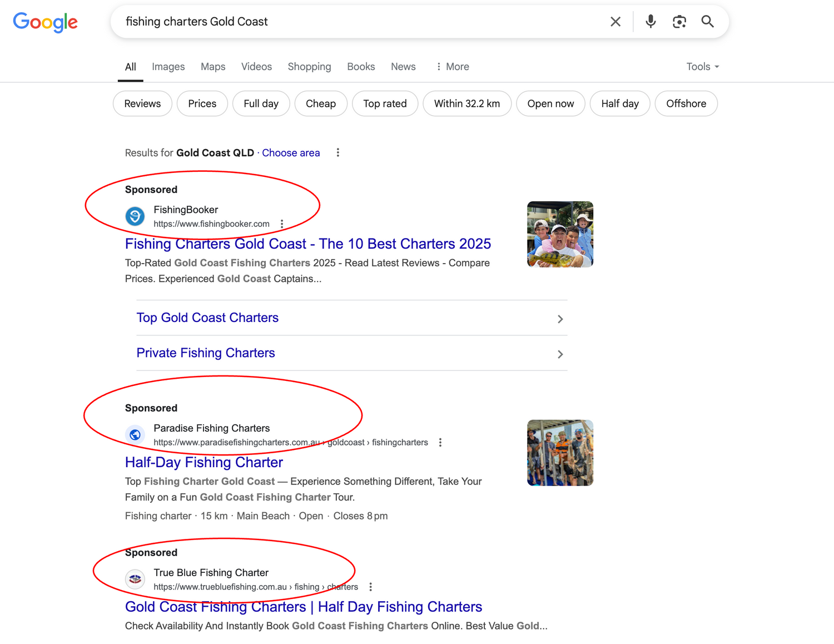The width and height of the screenshot is (834, 644).
Task: Click the Google logo
Action: [45, 22]
